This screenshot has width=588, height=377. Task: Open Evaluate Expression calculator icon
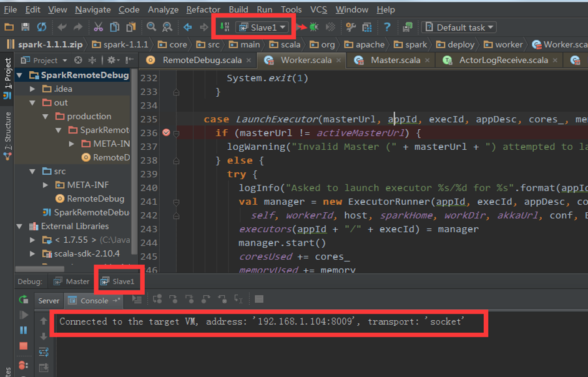pos(259,299)
